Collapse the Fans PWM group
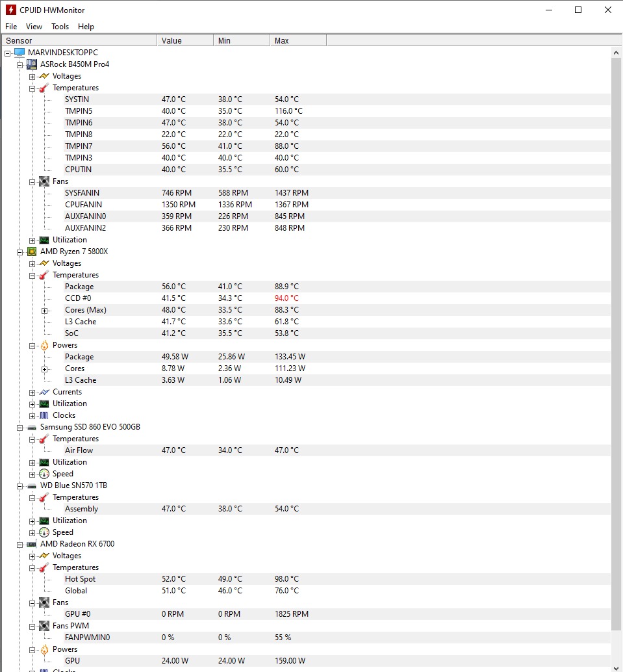 coord(32,627)
